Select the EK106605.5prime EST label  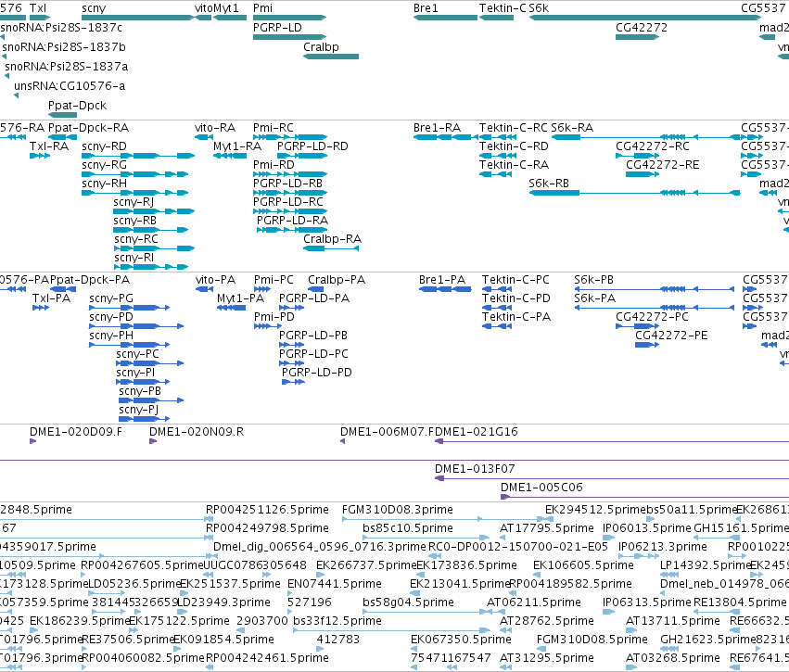[x=584, y=565]
